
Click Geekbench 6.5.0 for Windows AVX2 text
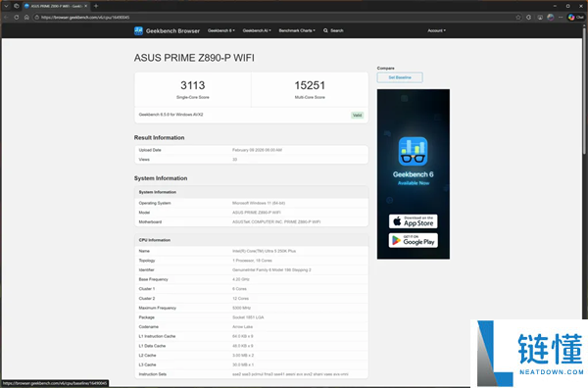(171, 115)
